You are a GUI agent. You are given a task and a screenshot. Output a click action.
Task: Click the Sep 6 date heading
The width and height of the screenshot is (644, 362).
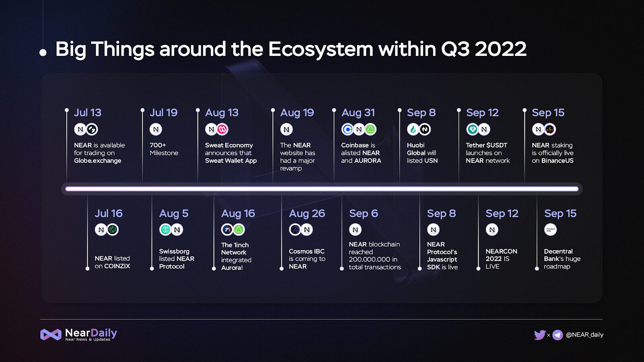click(363, 214)
